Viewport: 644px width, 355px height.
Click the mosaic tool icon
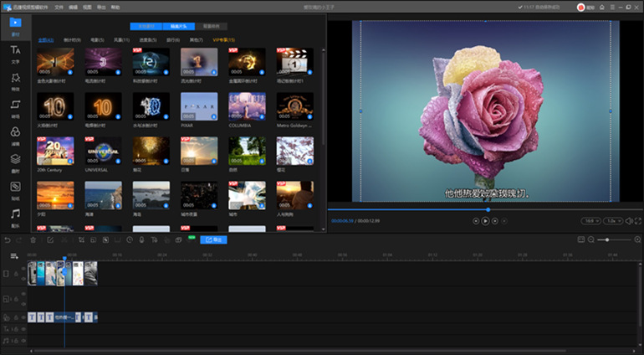click(105, 239)
